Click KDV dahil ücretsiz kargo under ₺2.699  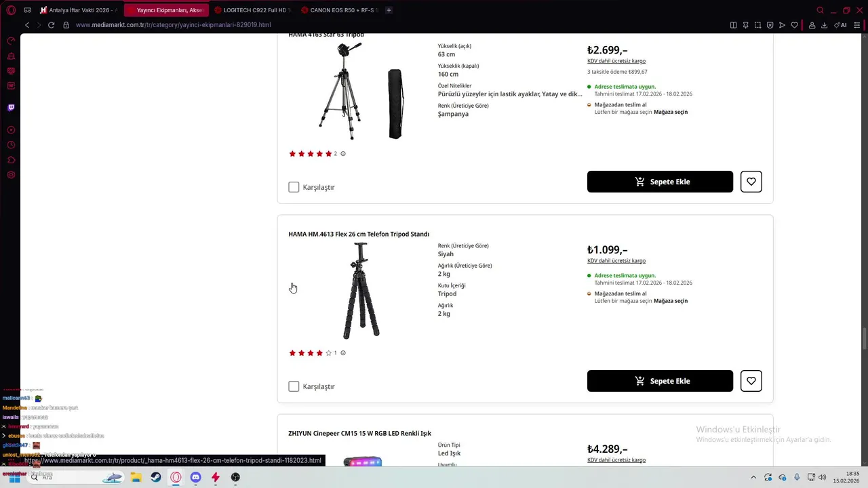(x=616, y=61)
